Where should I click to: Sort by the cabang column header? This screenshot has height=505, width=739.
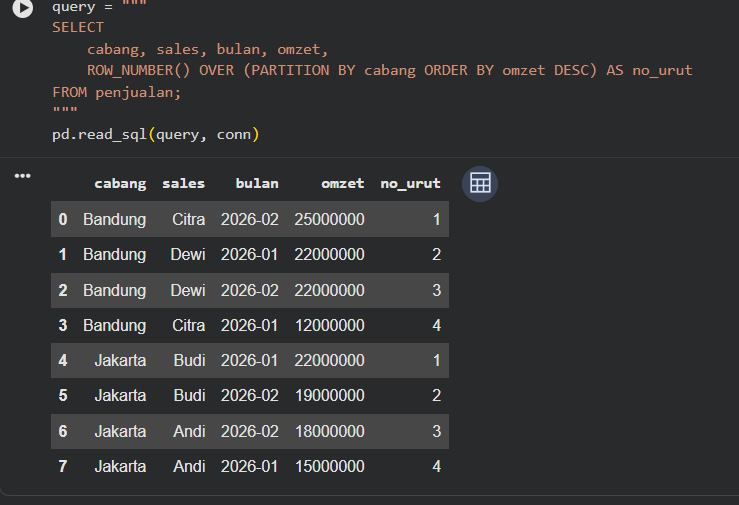click(x=120, y=183)
